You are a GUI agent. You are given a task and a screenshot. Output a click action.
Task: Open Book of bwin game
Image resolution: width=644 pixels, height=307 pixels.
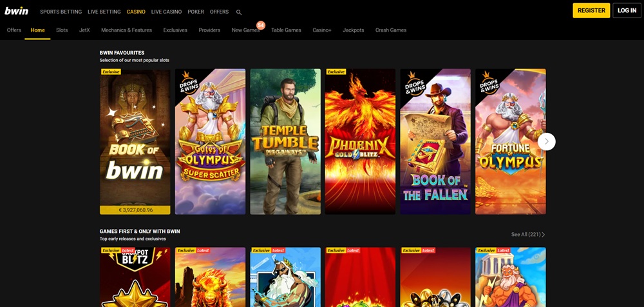click(135, 141)
